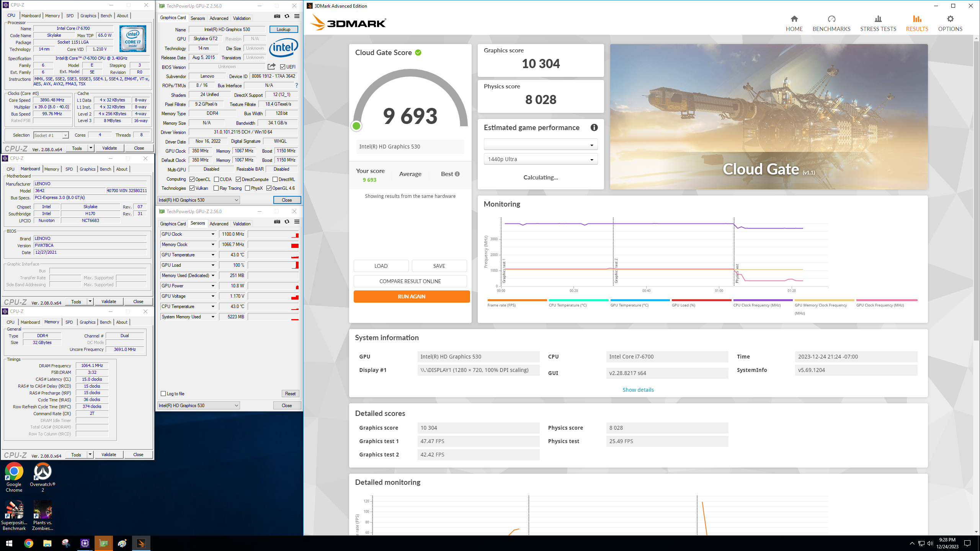Take screenshot in upper GPU-Z window camera icon
Viewport: 980px width, 551px height.
click(277, 16)
